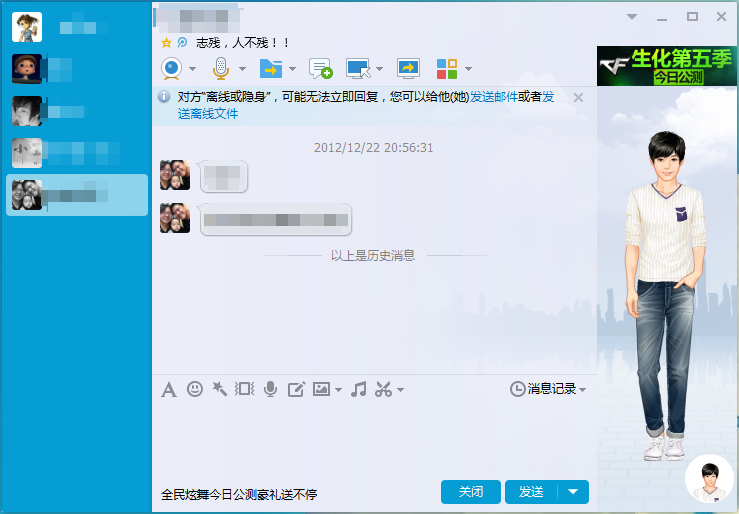
Task: Click the music note share icon
Action: click(x=359, y=389)
